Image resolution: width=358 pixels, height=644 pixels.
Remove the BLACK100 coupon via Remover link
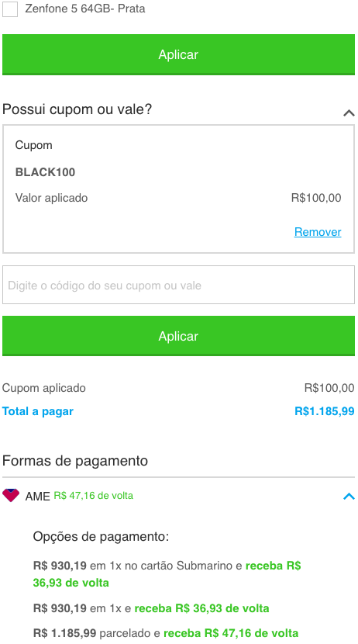click(x=318, y=232)
